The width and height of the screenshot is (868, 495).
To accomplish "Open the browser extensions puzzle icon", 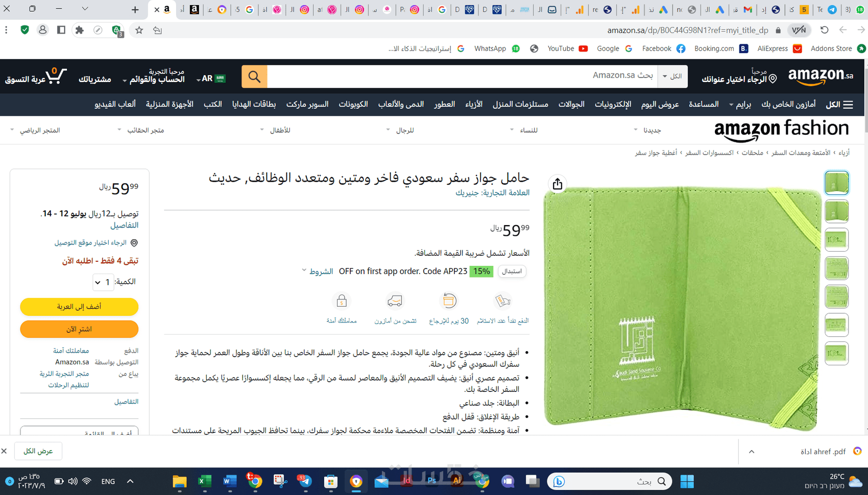I will 79,30.
